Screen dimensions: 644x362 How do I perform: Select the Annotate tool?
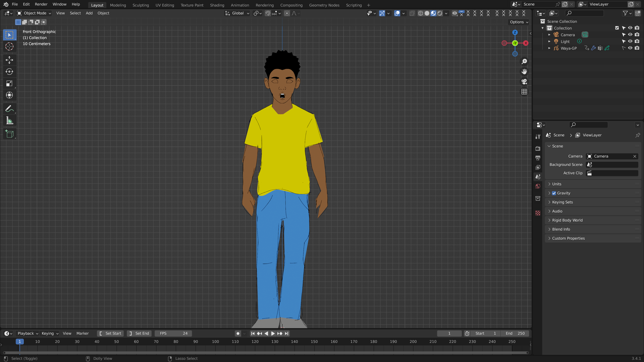9,109
